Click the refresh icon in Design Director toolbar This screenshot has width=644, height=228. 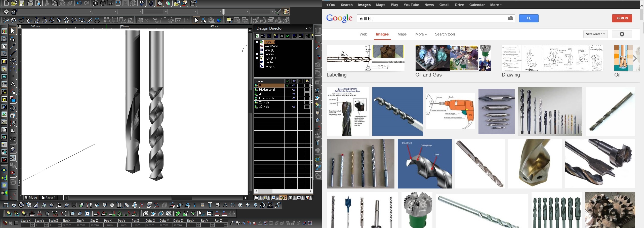coord(257,36)
